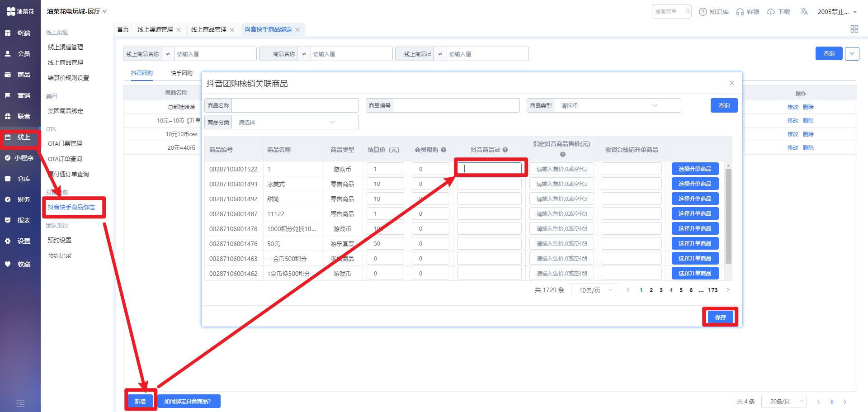Change the dialog 10条/页 page size

click(x=594, y=290)
